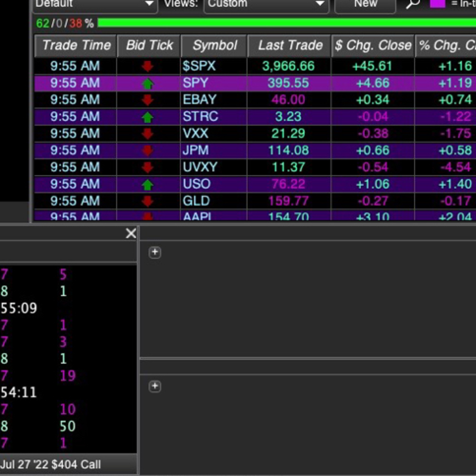Click the red down bid tick for JPM
Image resolution: width=476 pixels, height=476 pixels.
[148, 151]
